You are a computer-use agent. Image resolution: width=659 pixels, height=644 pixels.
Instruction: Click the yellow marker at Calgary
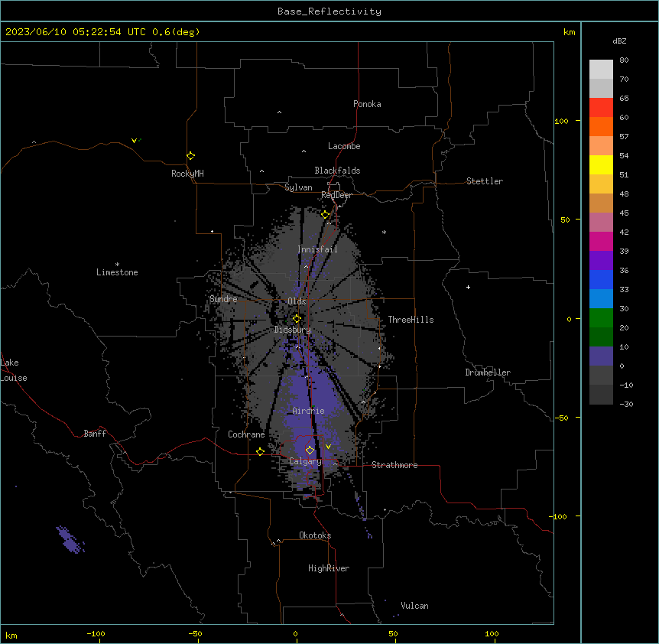tap(310, 450)
